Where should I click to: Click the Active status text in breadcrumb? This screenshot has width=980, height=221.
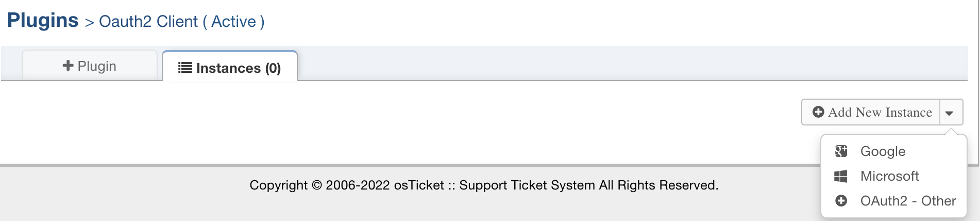[233, 22]
